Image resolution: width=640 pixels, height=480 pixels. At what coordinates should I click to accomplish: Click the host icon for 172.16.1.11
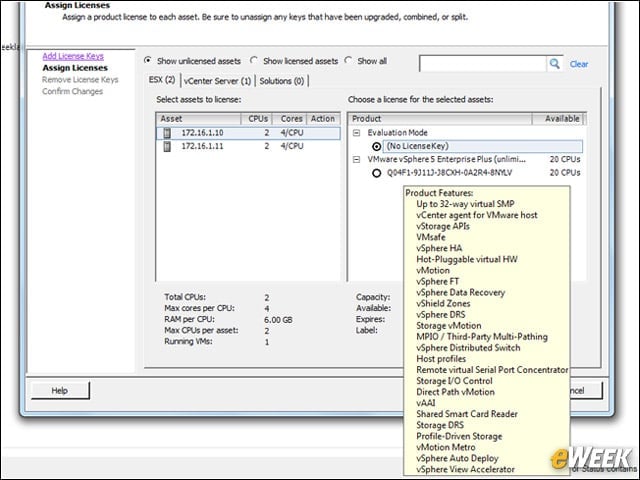[167, 146]
